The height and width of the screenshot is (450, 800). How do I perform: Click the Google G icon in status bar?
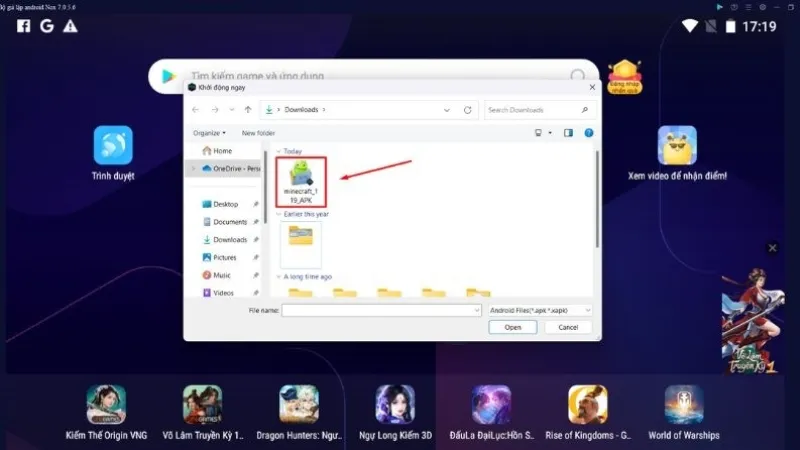[x=47, y=26]
